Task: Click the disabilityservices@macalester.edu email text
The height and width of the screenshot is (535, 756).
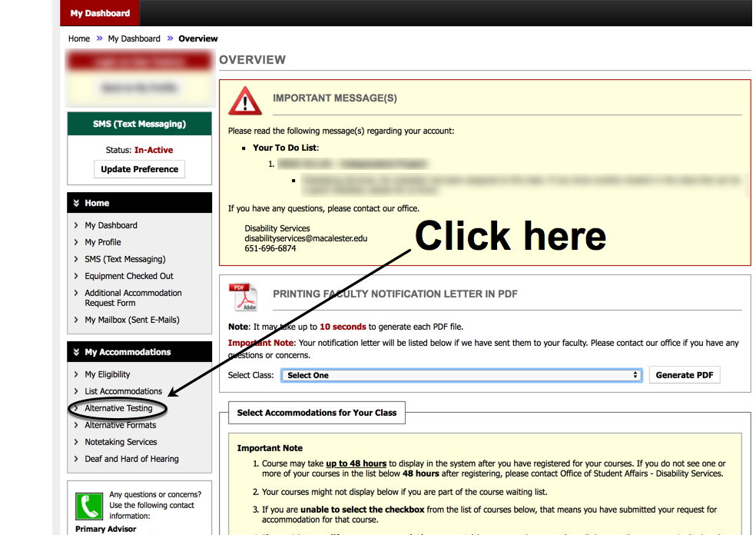Action: (x=306, y=238)
